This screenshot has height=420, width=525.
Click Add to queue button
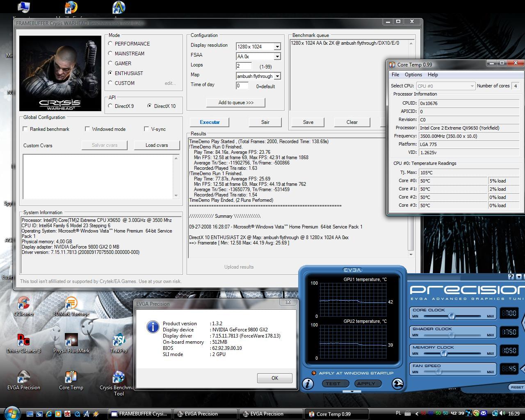point(236,103)
